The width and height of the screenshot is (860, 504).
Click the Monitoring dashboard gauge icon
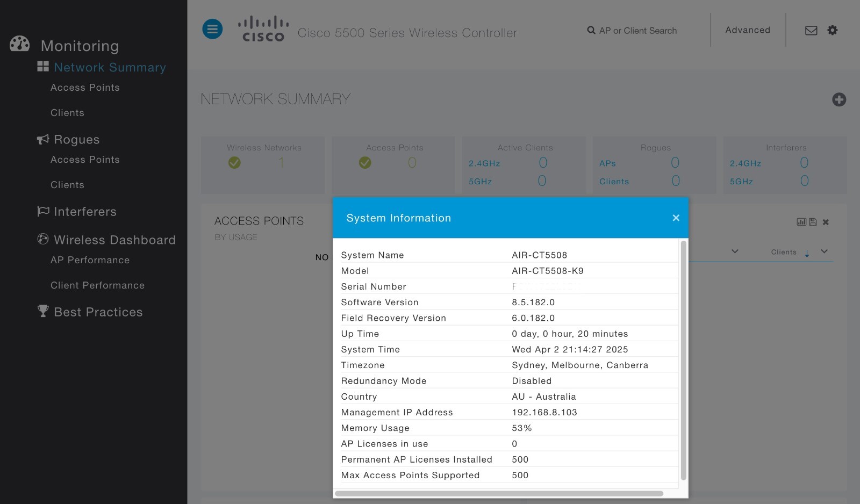coord(20,44)
